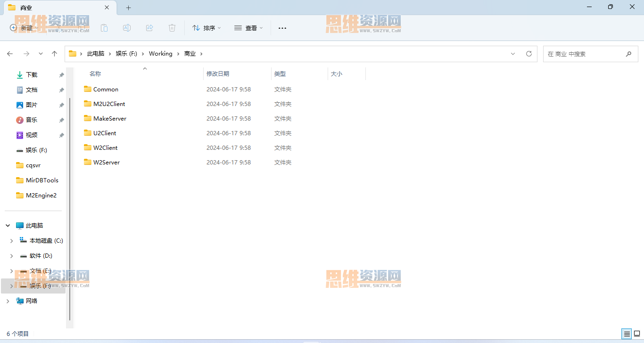Select the MakeServer folder
644x343 pixels.
pyautogui.click(x=110, y=119)
